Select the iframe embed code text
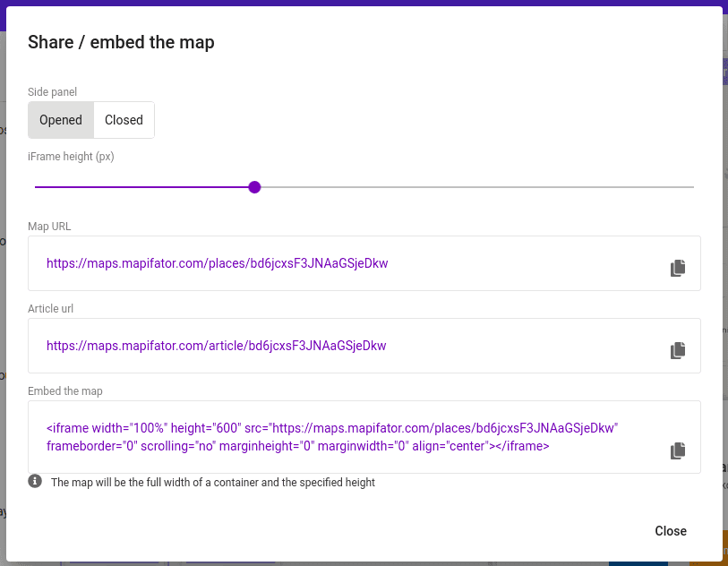Viewport: 728px width, 566px height. coord(332,437)
